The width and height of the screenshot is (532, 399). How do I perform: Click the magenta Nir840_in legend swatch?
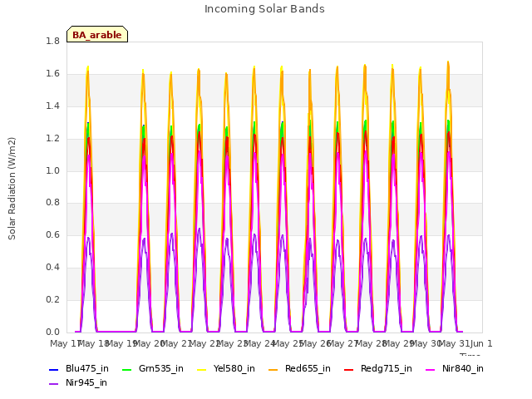click(431, 369)
